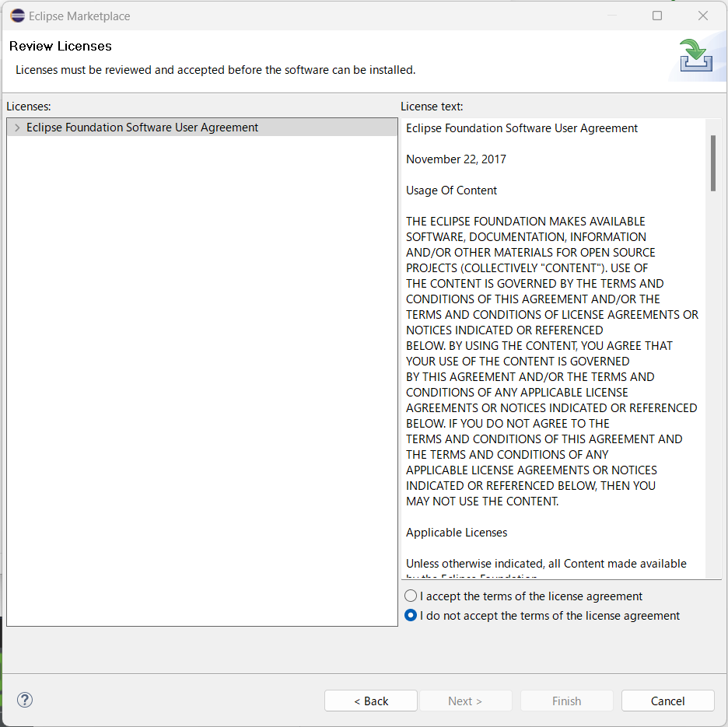Click the 'Usage Of Content' heading
The image size is (728, 727).
(451, 190)
